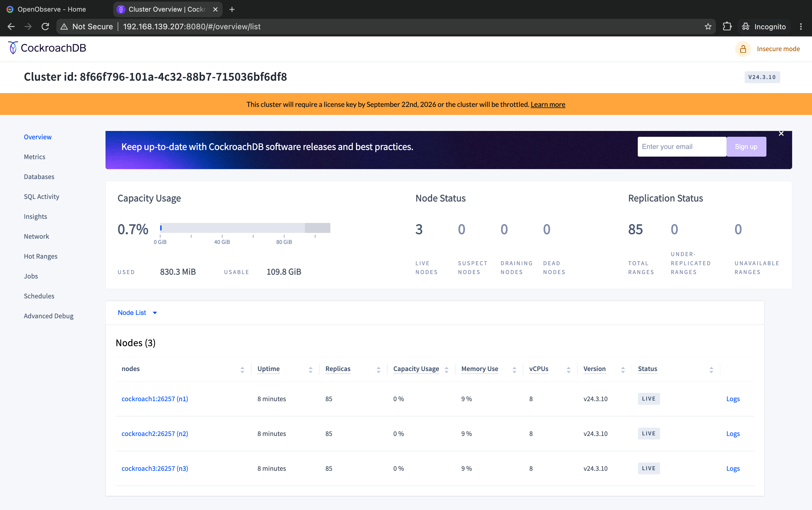The width and height of the screenshot is (812, 510).
Task: Open the Chrome three-dot menu
Action: [x=801, y=27]
